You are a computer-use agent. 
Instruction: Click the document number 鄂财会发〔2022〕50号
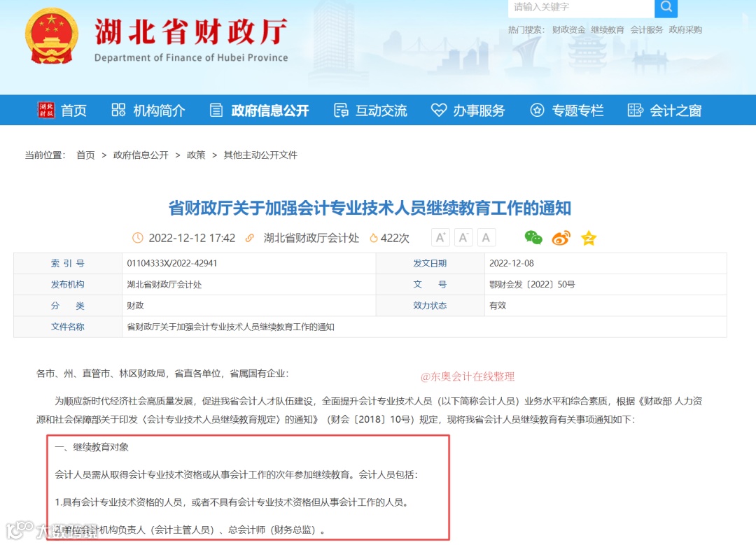[532, 284]
